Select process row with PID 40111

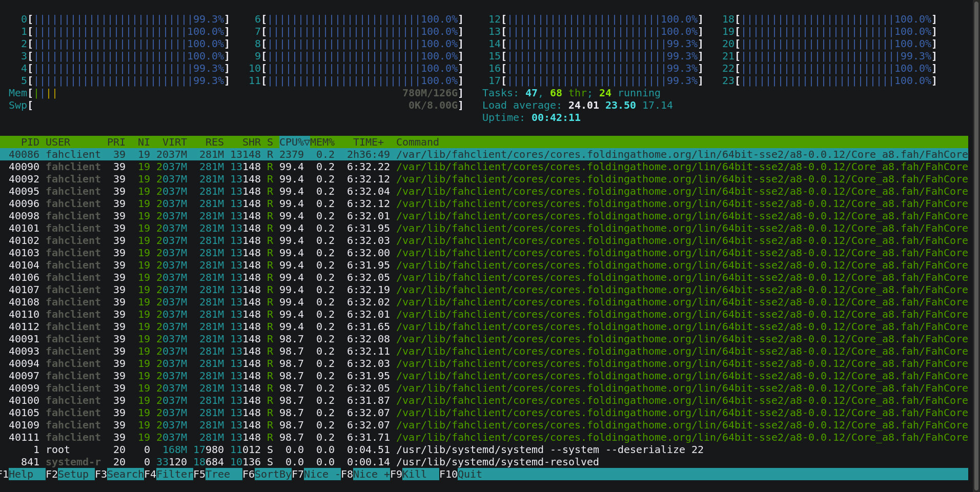[x=484, y=437]
